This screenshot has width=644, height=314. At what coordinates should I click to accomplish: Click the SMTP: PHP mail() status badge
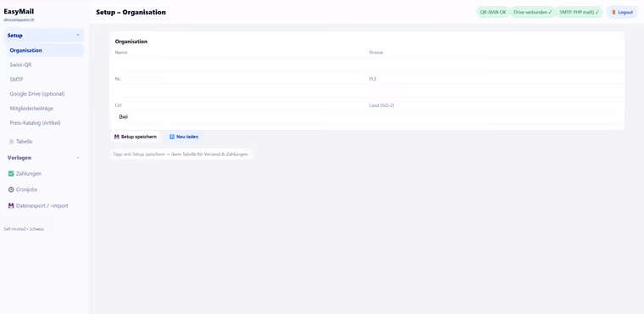tap(579, 13)
